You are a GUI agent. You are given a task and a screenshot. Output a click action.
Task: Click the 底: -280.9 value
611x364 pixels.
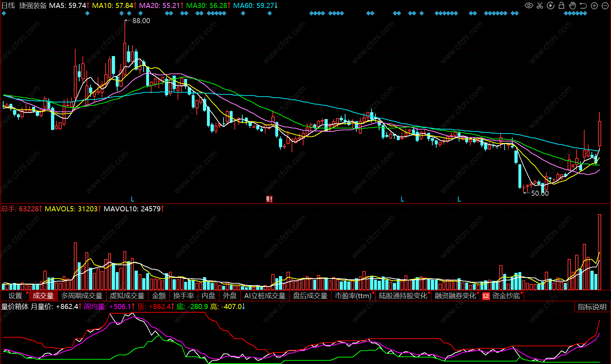[192, 307]
